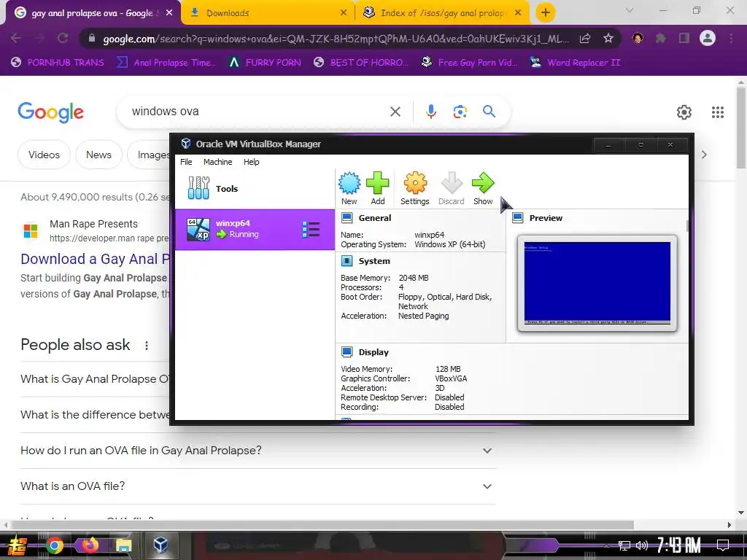This screenshot has height=560, width=747.
Task: Click the System section header icon
Action: coord(347,261)
